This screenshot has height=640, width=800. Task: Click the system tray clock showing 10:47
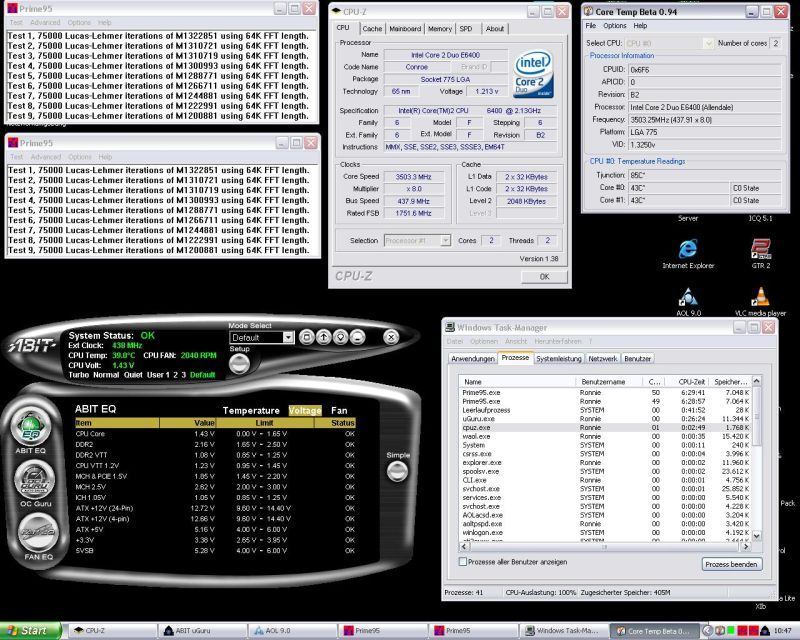(x=783, y=631)
